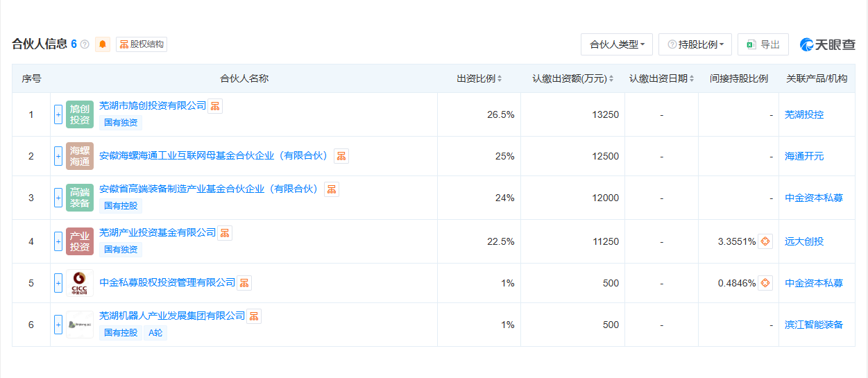Click equity structure icon next to 芜湖机器人产业发展集团
Screen dimensions: 868x378
tap(254, 316)
